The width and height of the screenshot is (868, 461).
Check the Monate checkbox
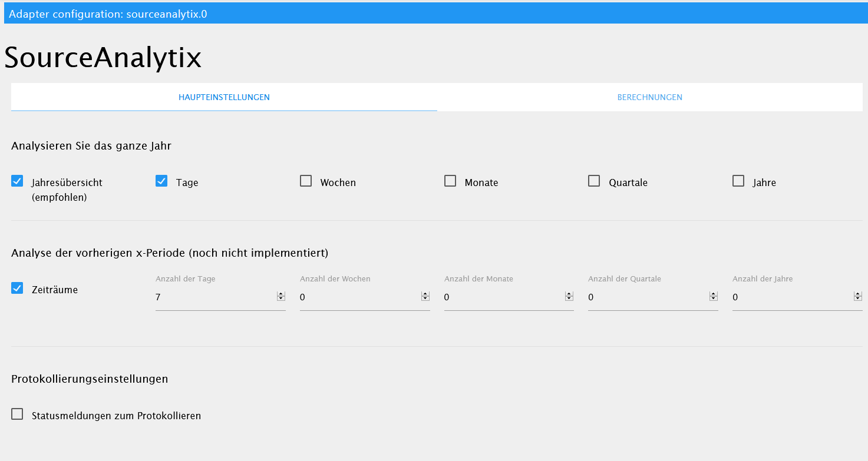coord(450,181)
